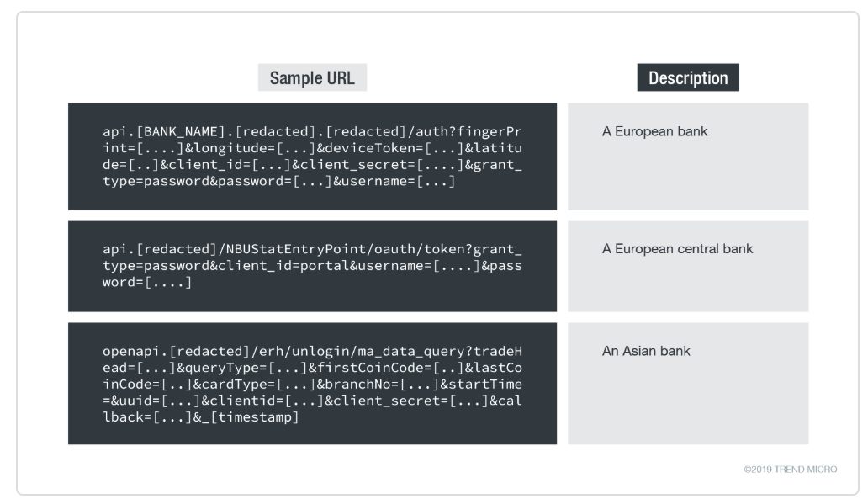
Task: Select the openapi URL code block
Action: [312, 384]
